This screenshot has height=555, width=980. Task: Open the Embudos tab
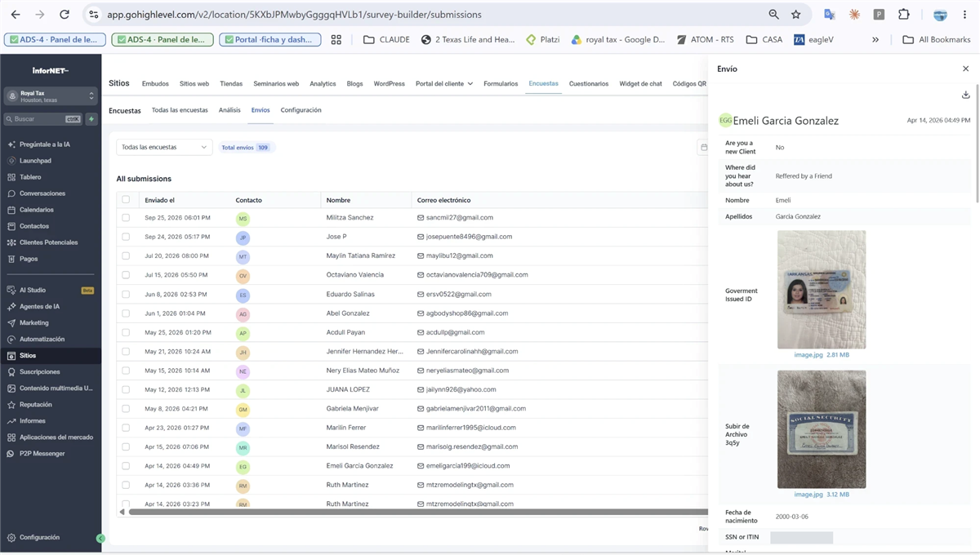coord(155,83)
